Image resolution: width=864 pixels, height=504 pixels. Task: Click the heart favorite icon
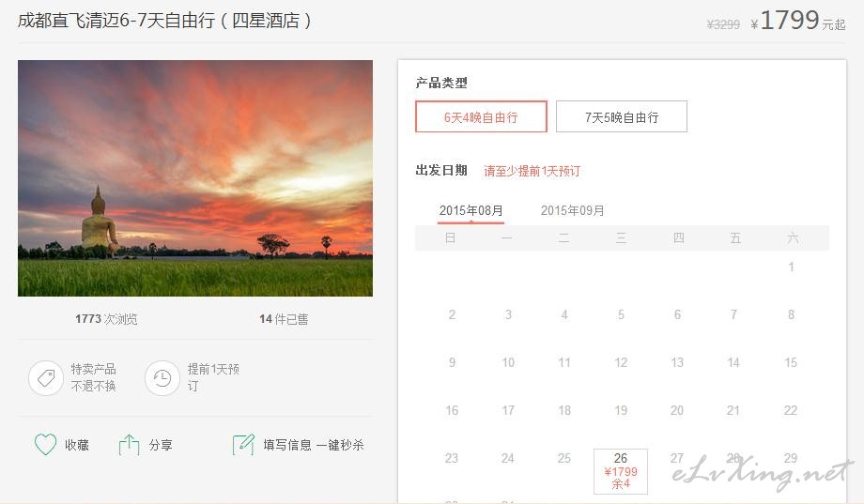(x=45, y=445)
